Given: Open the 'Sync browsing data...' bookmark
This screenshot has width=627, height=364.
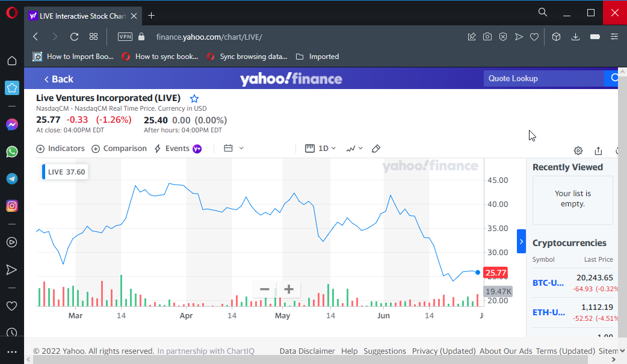Looking at the screenshot, I should [247, 57].
